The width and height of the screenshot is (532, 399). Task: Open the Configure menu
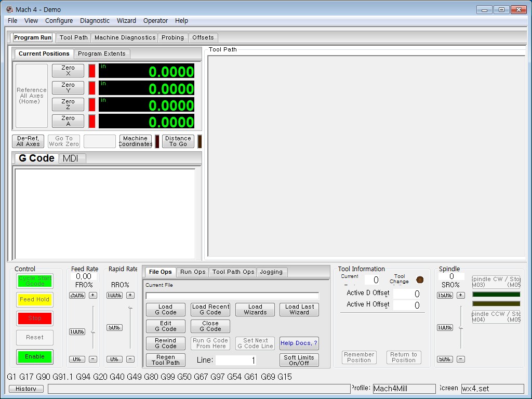click(x=59, y=21)
